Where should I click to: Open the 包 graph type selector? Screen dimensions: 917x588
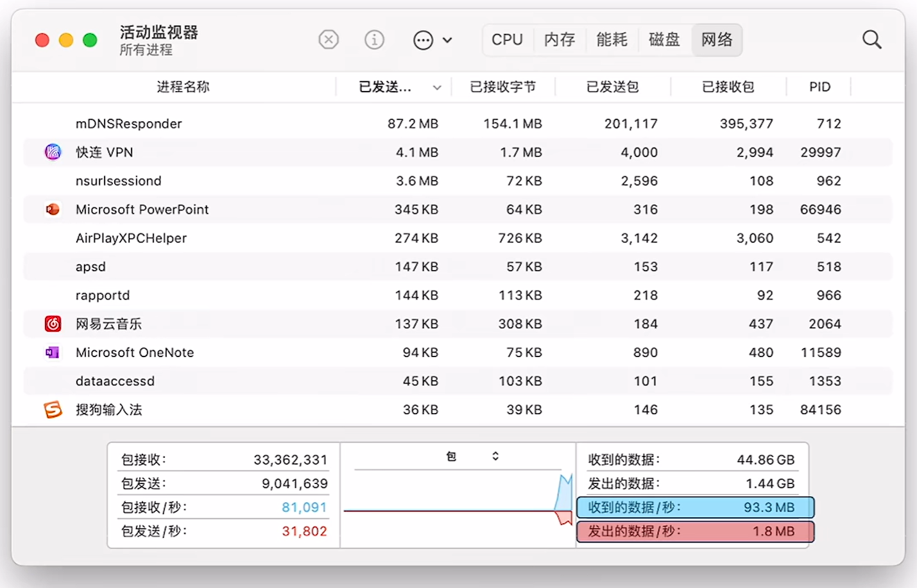[x=473, y=456]
